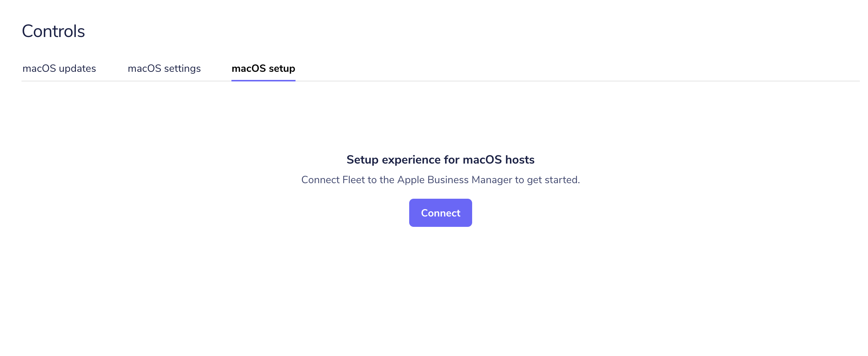The image size is (868, 356).
Task: Click the Apple Business Manager instruction text
Action: [x=441, y=179]
